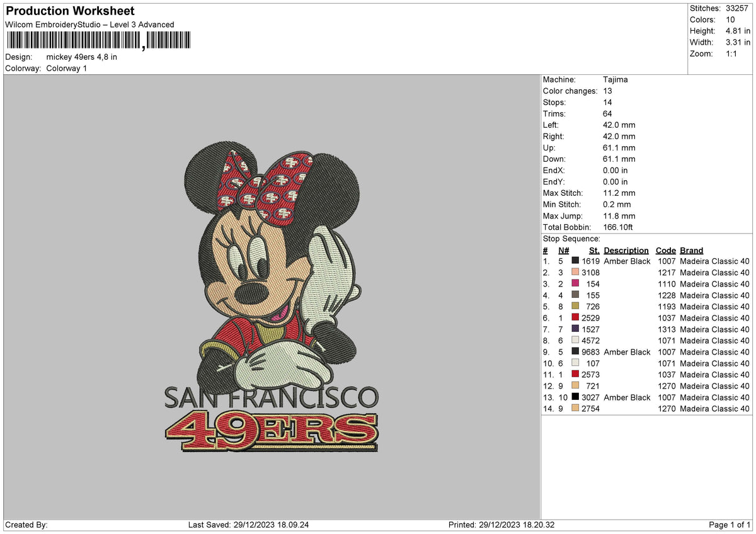Click the Wilcom EmbroideryStudio – Level 3 Advanced line
The height and width of the screenshot is (534, 756).
pos(89,25)
